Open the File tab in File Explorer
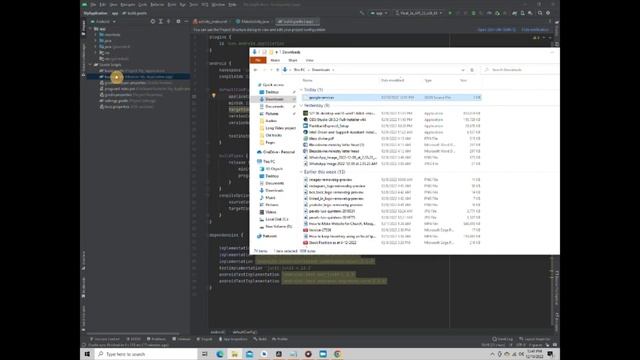The height and width of the screenshot is (360, 640). click(258, 60)
